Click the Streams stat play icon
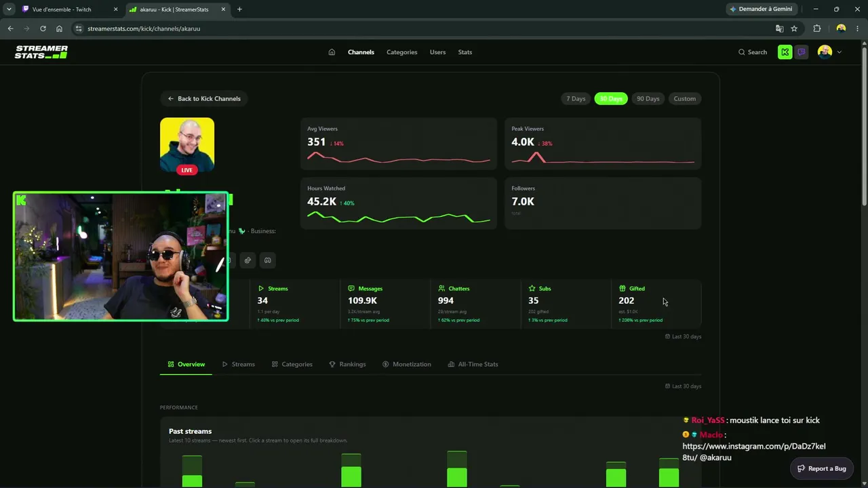 261,289
